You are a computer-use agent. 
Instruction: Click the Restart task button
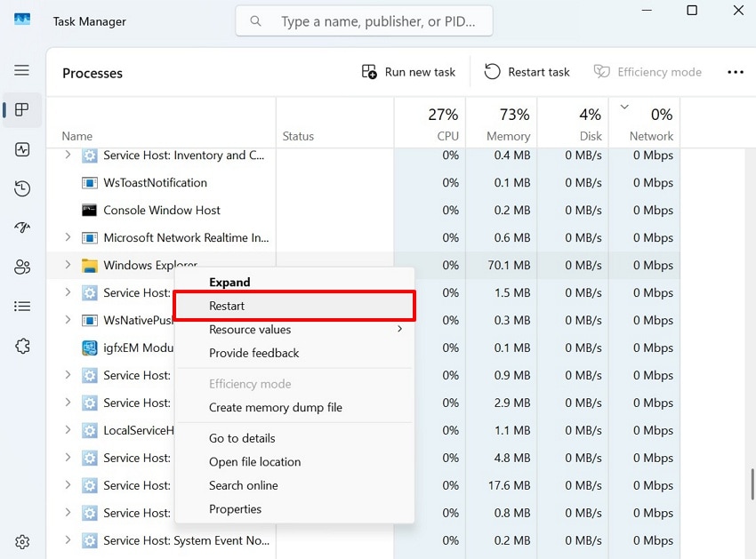[x=527, y=72]
